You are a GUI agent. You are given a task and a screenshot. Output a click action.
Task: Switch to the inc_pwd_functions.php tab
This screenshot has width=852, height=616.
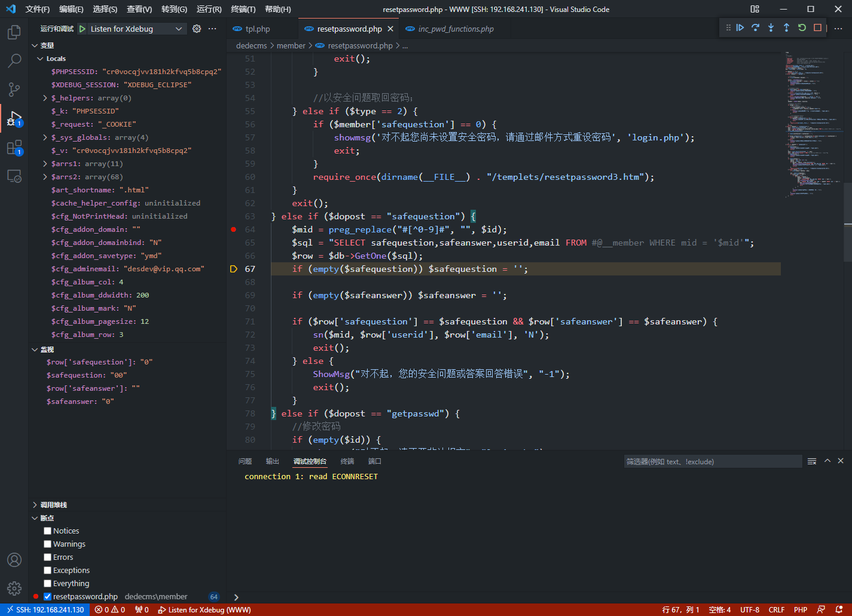[x=456, y=29]
